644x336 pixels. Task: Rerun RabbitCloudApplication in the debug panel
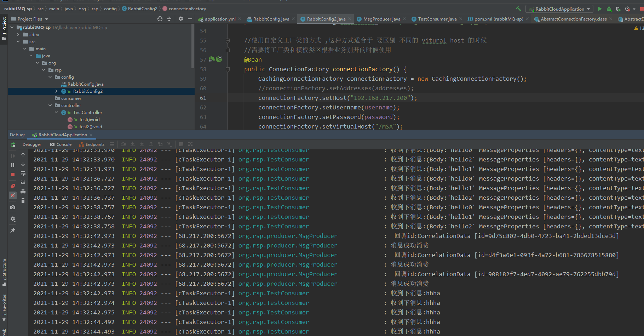click(x=13, y=144)
